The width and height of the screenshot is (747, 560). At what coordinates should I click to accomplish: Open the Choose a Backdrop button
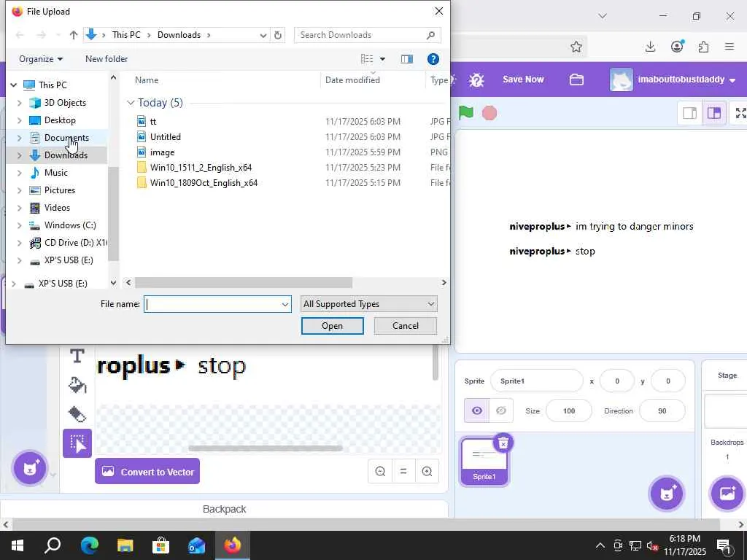(727, 494)
